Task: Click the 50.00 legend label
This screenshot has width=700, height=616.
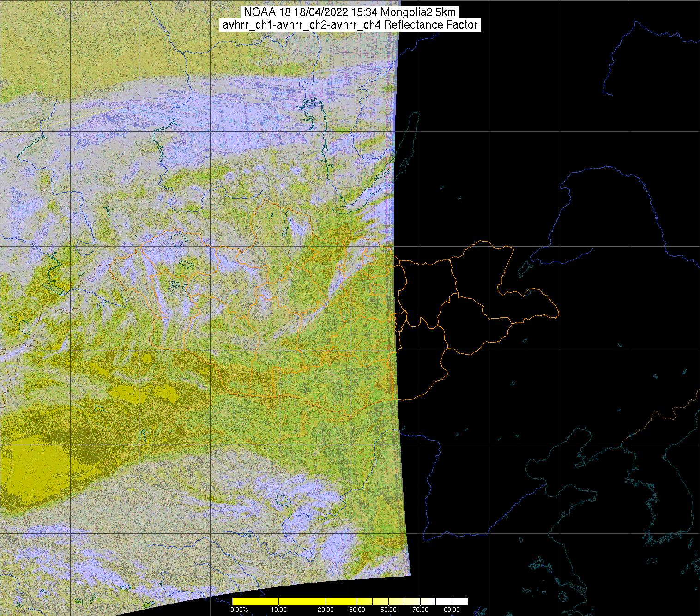Action: [388, 610]
